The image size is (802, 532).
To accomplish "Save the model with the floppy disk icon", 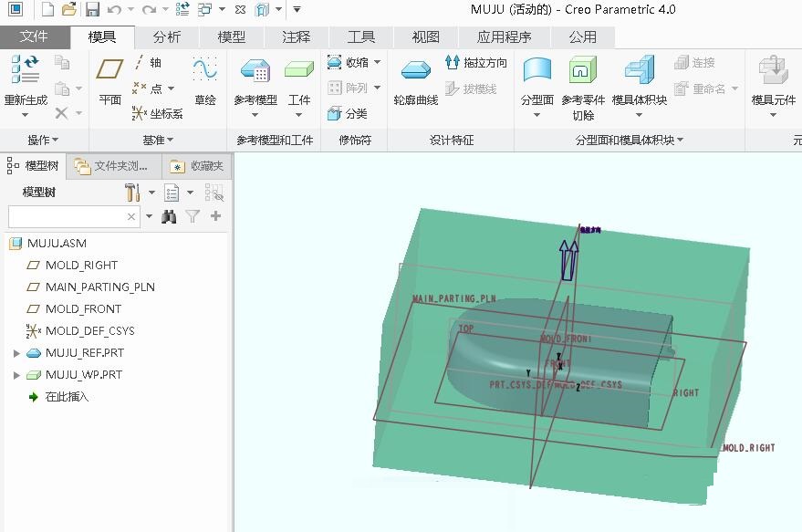I will tap(92, 9).
